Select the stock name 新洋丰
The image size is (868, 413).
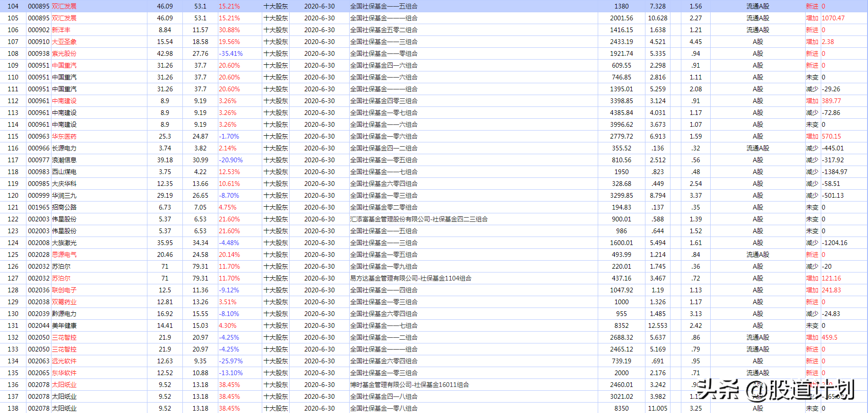coord(61,30)
